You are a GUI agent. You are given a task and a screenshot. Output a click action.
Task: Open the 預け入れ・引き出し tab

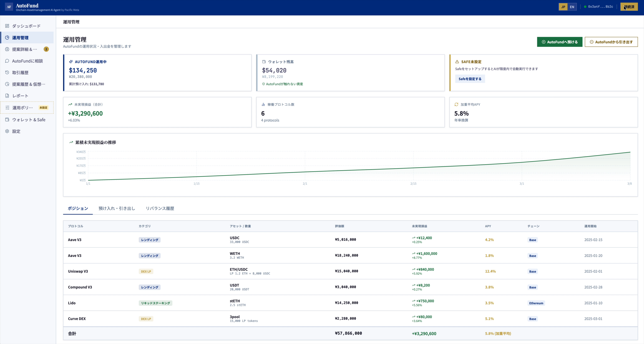point(117,208)
